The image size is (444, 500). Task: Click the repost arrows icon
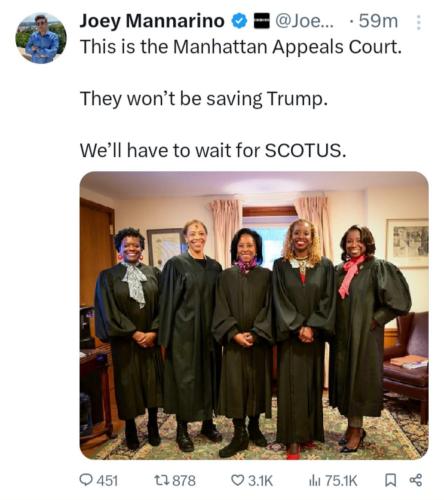(x=163, y=480)
